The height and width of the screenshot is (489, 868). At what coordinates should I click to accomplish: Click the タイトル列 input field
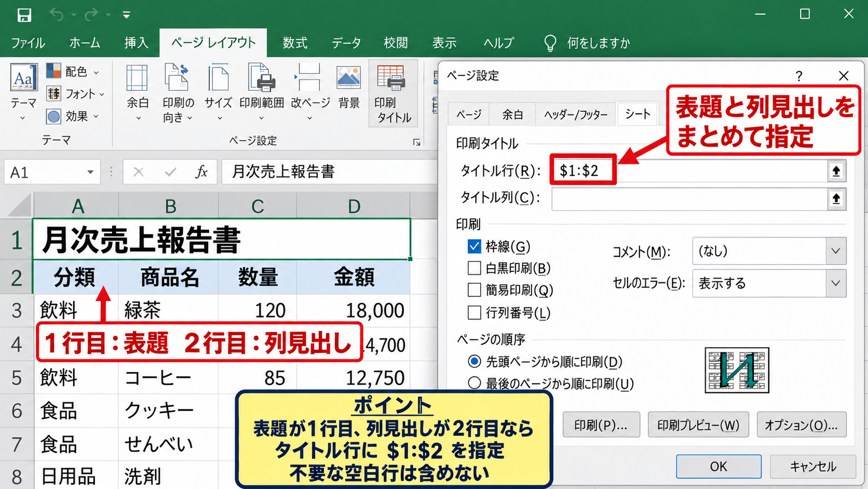[689, 199]
